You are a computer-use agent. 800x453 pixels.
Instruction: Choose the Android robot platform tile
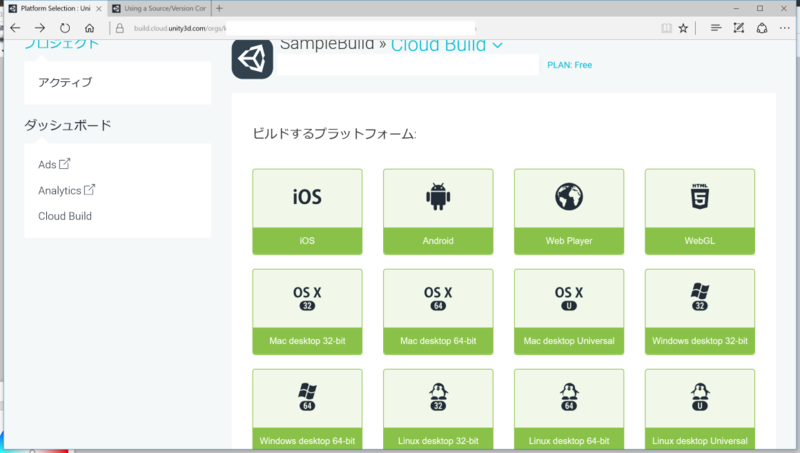(438, 212)
